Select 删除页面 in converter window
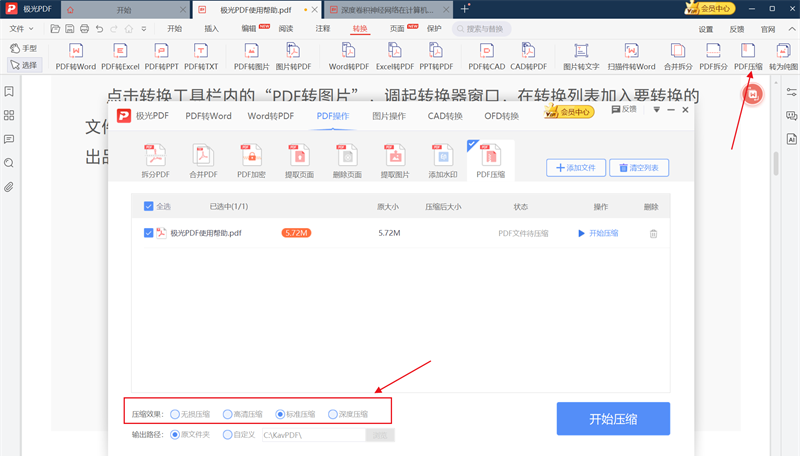 347,161
